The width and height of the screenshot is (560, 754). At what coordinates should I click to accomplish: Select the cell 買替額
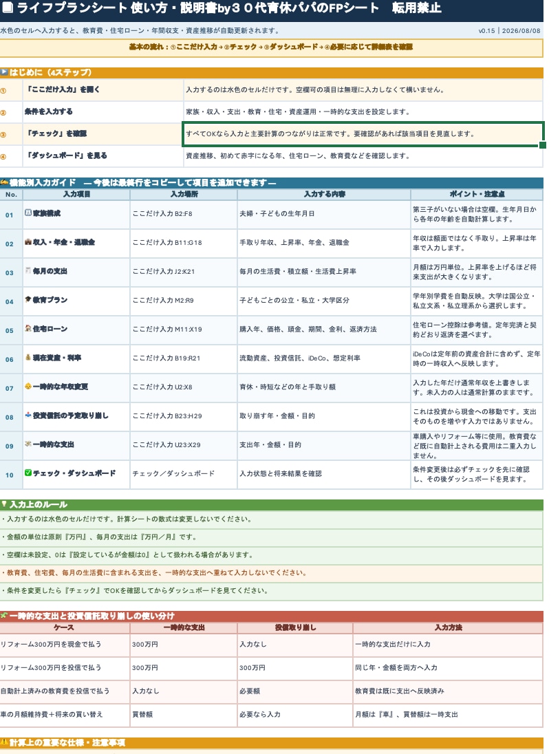(184, 715)
